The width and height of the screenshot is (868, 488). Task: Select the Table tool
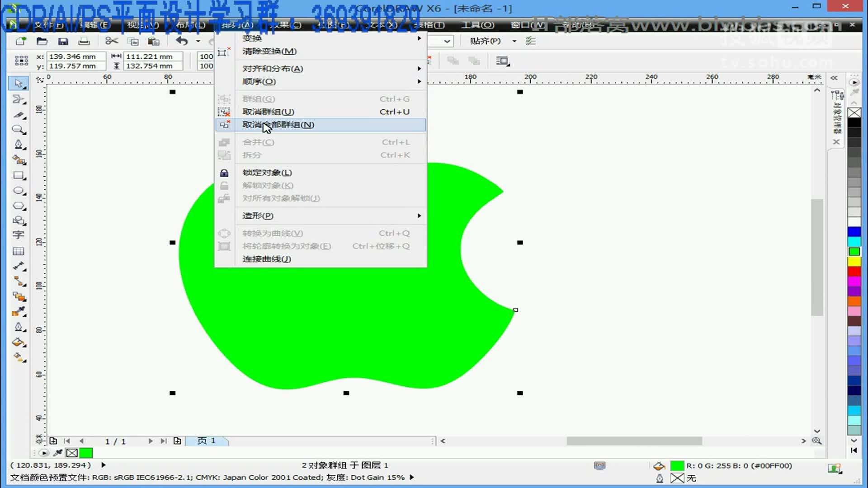(19, 251)
